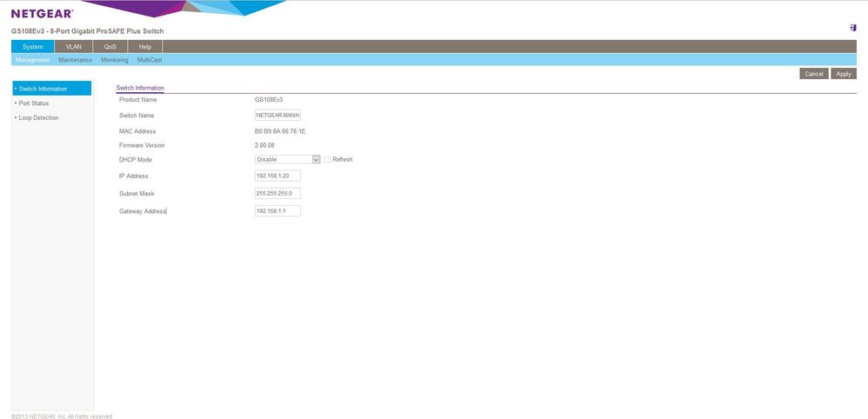Click the Switch Name label
The height and width of the screenshot is (419, 868).
137,116
